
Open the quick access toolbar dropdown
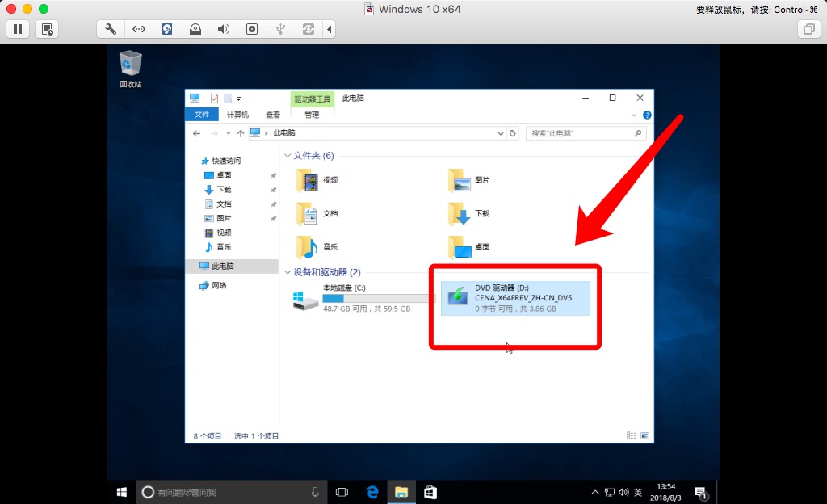tap(238, 99)
